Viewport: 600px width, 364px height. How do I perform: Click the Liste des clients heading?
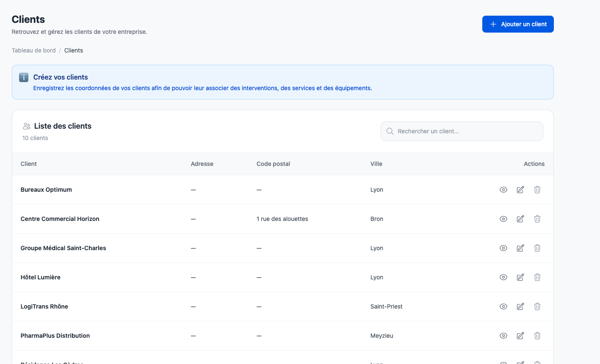(63, 126)
